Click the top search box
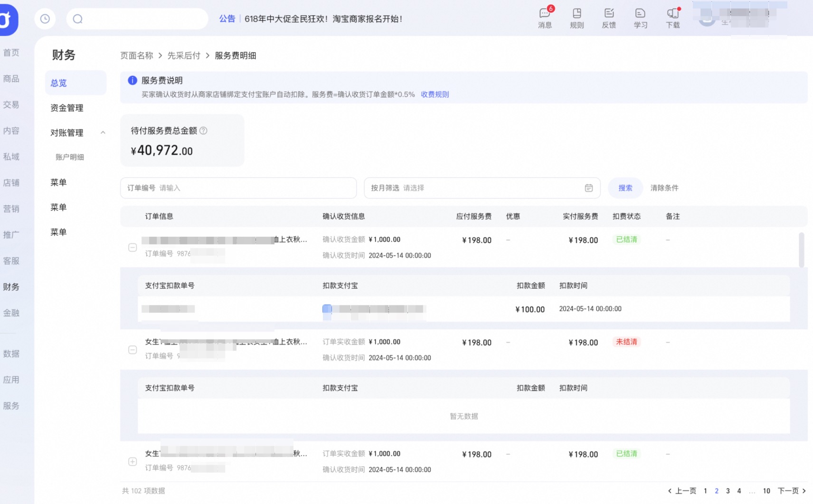The width and height of the screenshot is (813, 504). tap(137, 19)
